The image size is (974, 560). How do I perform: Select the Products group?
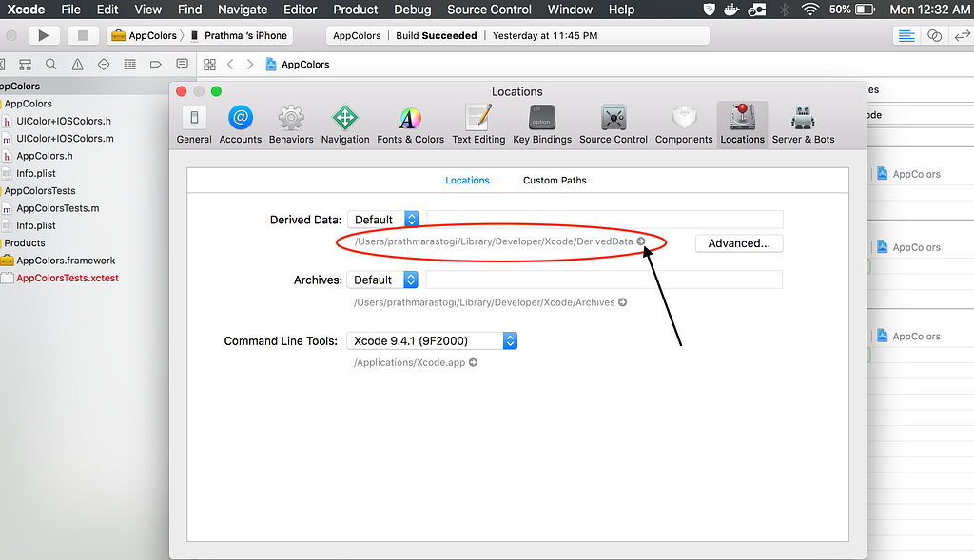coord(24,242)
